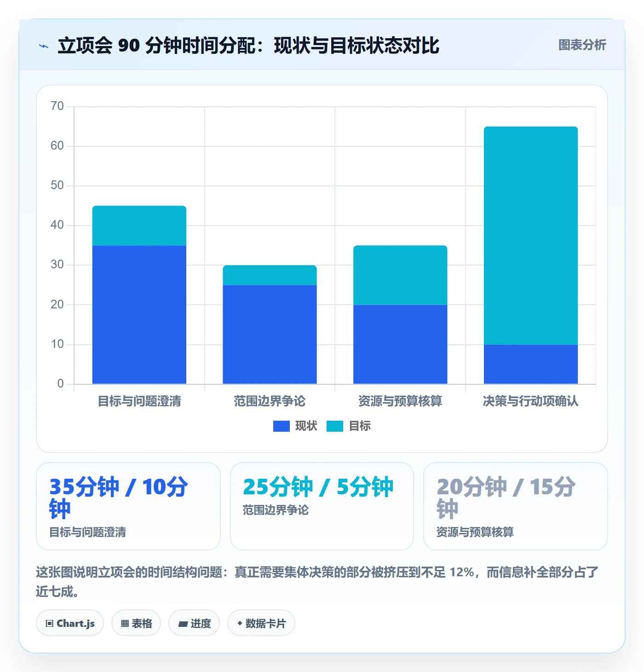644x672 pixels.
Task: Pick the blue 现状 bar for 资源与预算核算
Action: 400,344
